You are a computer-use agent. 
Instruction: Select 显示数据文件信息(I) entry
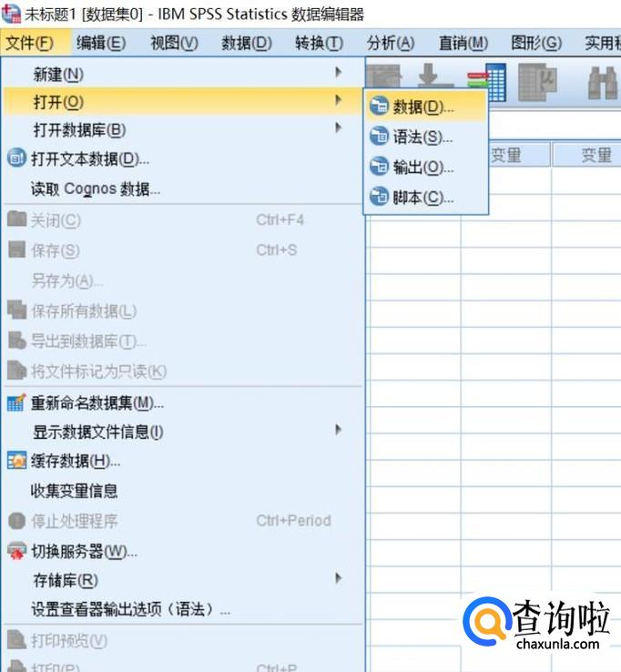pos(183,432)
